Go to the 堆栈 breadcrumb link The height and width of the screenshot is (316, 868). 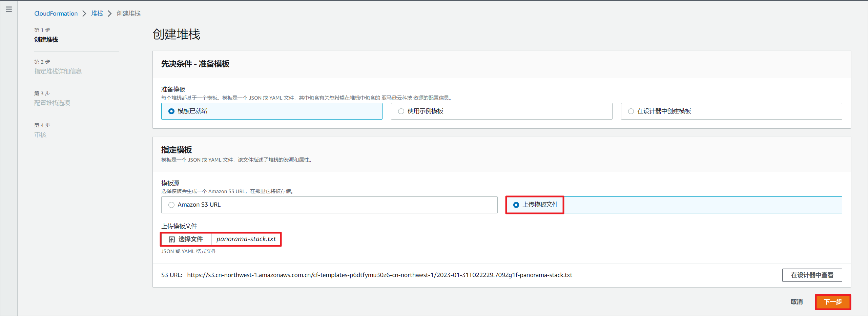[x=97, y=14]
